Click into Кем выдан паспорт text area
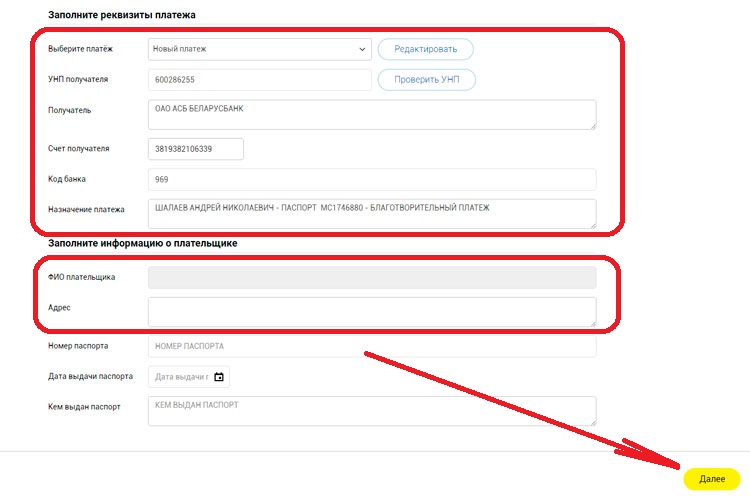The height and width of the screenshot is (497, 750). [x=370, y=410]
